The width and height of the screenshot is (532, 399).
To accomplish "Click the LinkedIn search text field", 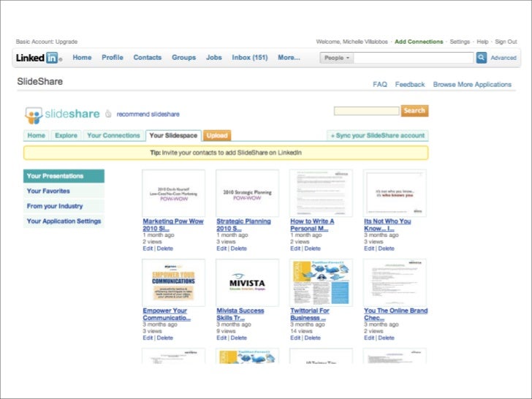I will (414, 58).
